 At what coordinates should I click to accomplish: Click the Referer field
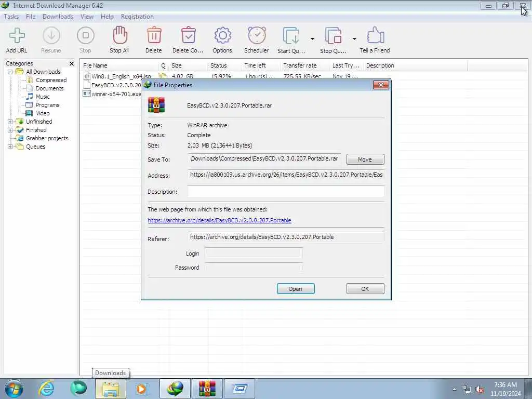[286, 237]
